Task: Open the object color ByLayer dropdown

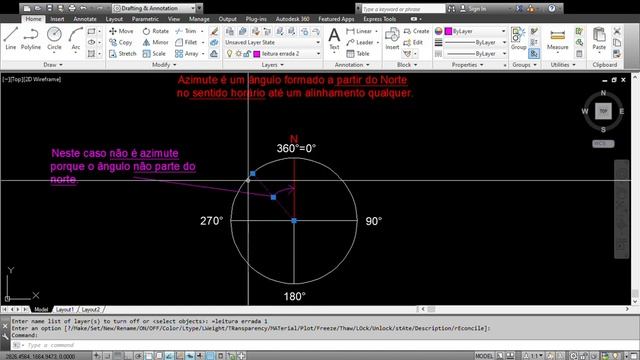Action: click(476, 31)
